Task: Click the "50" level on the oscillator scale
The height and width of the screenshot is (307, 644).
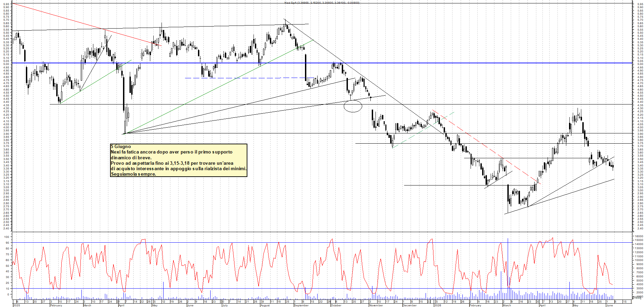Action: [7, 266]
